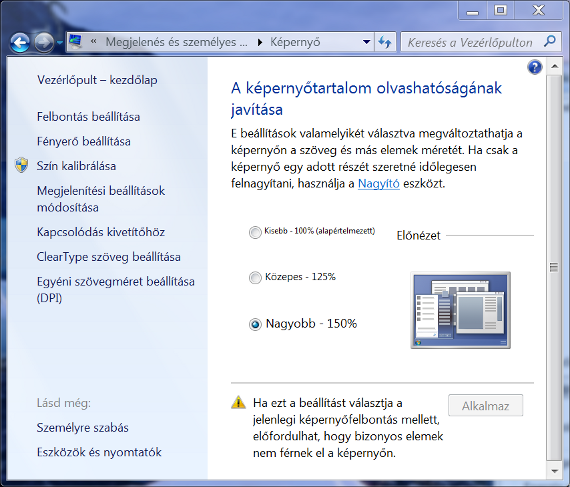Open 'Vezérlőpult – kezdőlap' link

click(97, 80)
